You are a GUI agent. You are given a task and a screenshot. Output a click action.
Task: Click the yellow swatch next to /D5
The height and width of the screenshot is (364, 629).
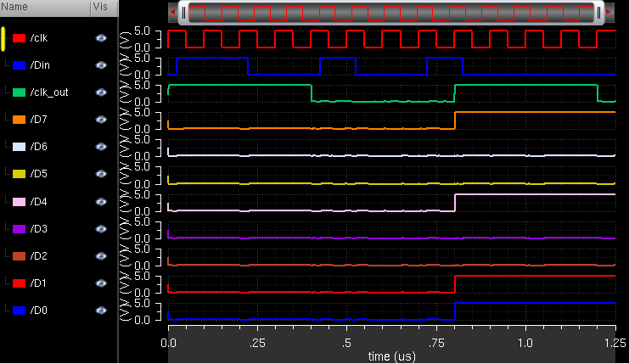19,174
